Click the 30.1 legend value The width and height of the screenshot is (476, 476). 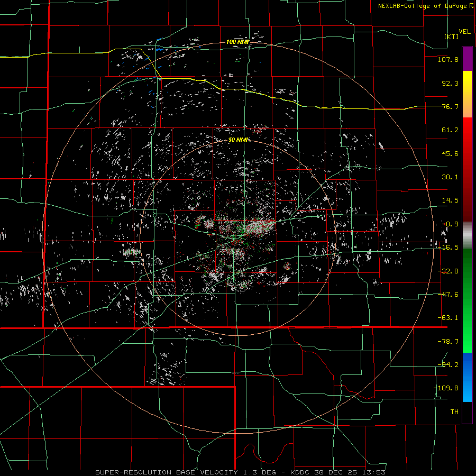[x=450, y=177]
